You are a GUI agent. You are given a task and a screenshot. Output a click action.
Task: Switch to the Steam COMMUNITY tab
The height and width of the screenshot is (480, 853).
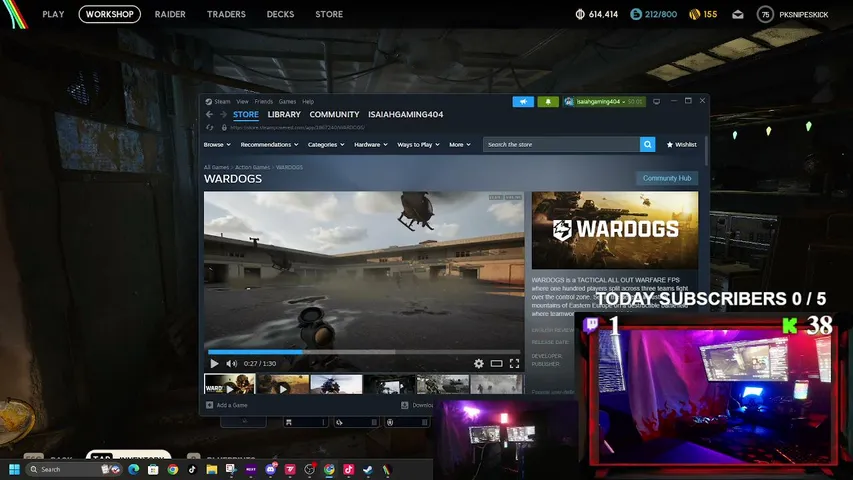334,114
